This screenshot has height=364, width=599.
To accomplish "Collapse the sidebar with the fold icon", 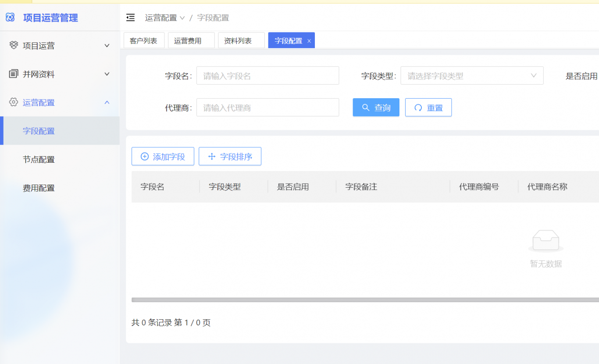I will coord(130,18).
